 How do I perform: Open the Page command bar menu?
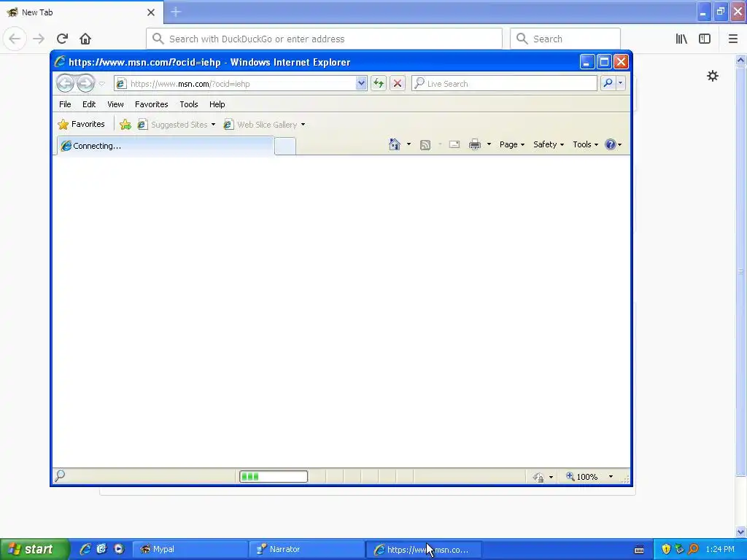[511, 144]
